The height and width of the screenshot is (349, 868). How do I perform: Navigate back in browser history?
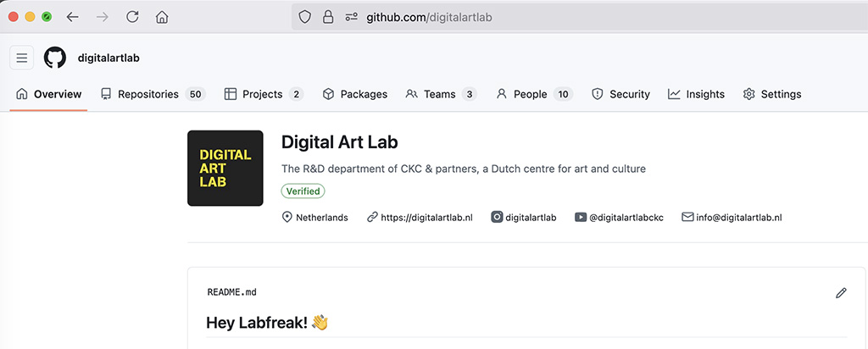click(x=73, y=17)
